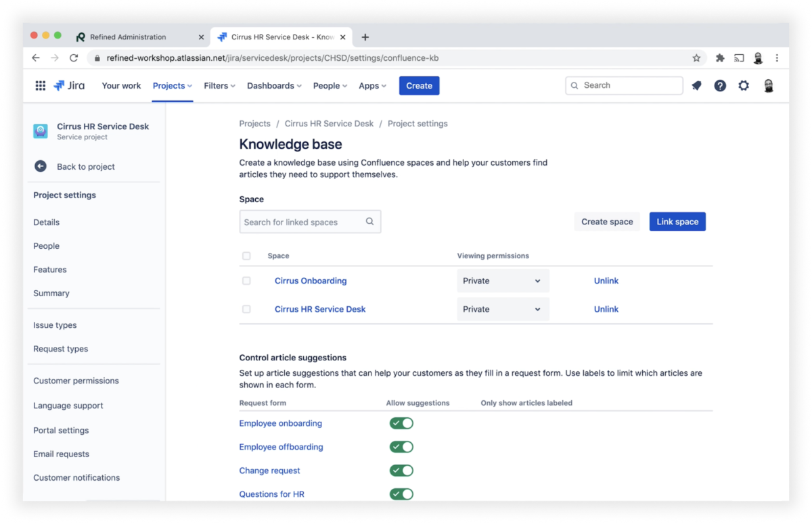Toggle Questions for HR suggestions switch

(x=401, y=494)
